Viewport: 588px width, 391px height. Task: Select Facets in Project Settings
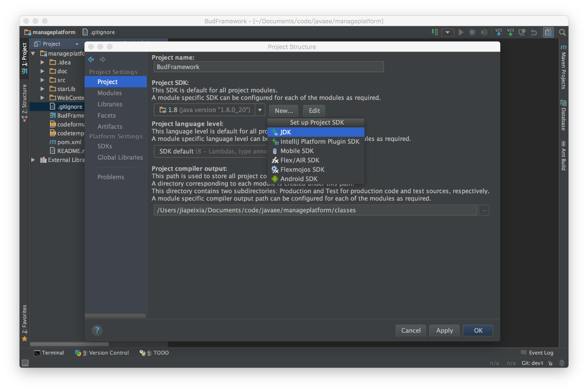106,116
